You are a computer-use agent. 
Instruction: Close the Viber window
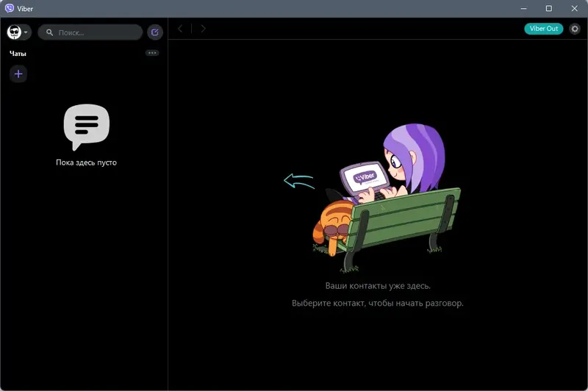coord(574,8)
